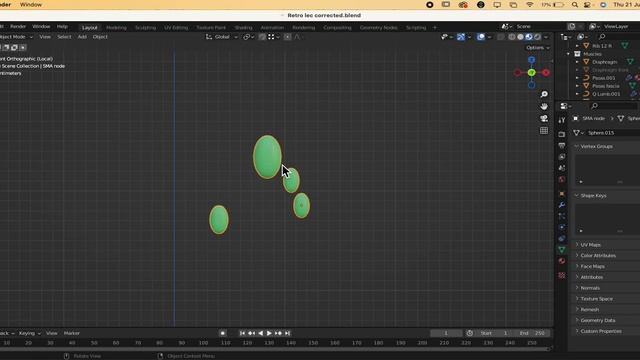Open the Modifiers wrench tab icon
The height and width of the screenshot is (360, 640).
(562, 205)
